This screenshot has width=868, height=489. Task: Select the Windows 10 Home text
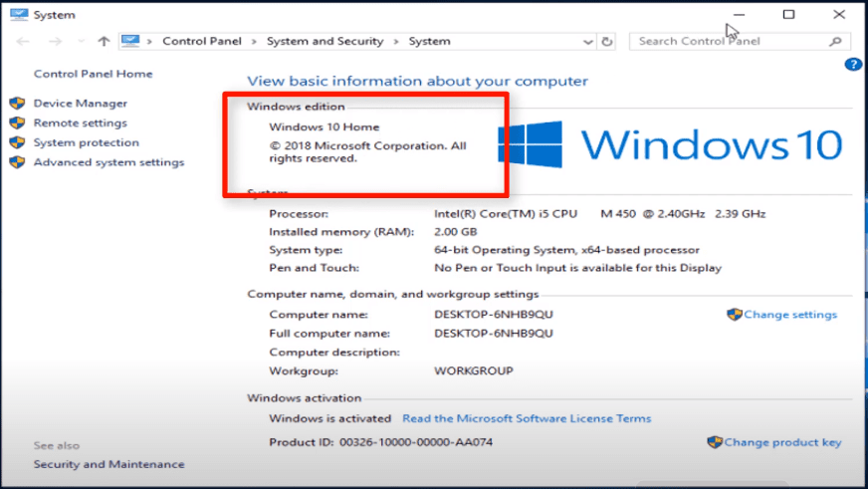pos(325,126)
